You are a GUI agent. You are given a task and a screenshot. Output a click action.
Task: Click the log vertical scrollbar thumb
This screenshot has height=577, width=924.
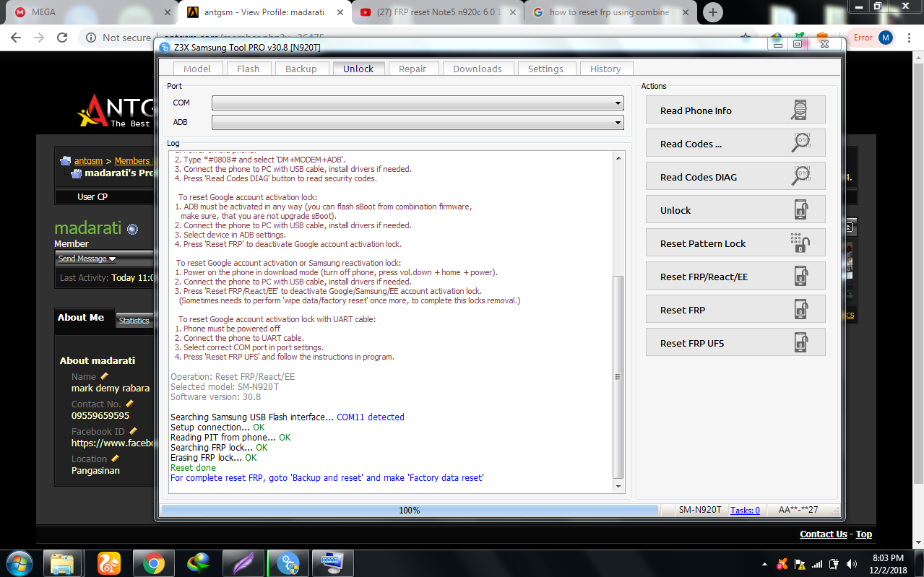click(x=618, y=377)
